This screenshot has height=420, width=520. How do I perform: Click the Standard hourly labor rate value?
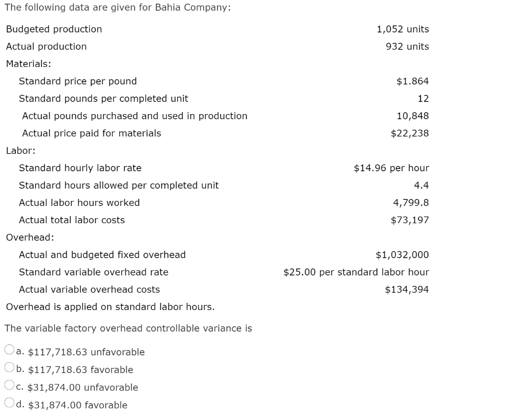(x=392, y=168)
